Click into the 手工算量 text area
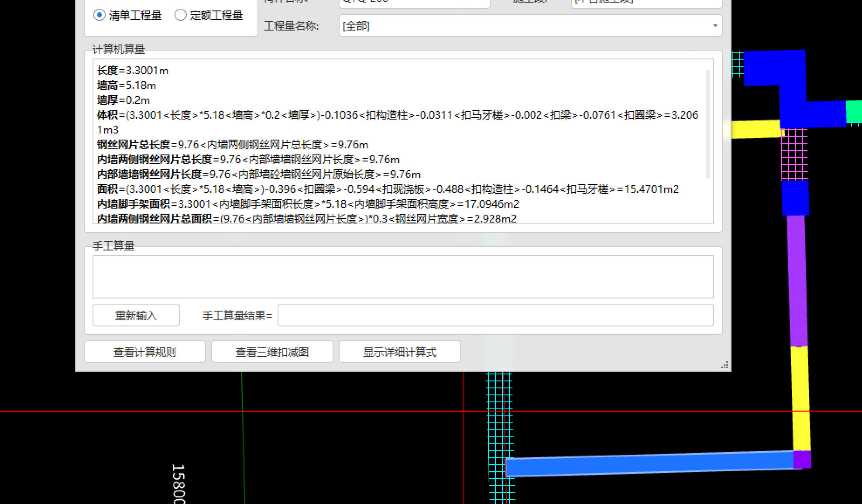Image resolution: width=862 pixels, height=504 pixels. click(x=403, y=277)
